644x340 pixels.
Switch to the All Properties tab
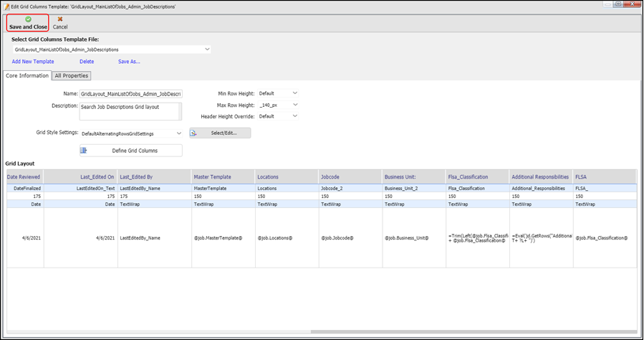tap(71, 76)
